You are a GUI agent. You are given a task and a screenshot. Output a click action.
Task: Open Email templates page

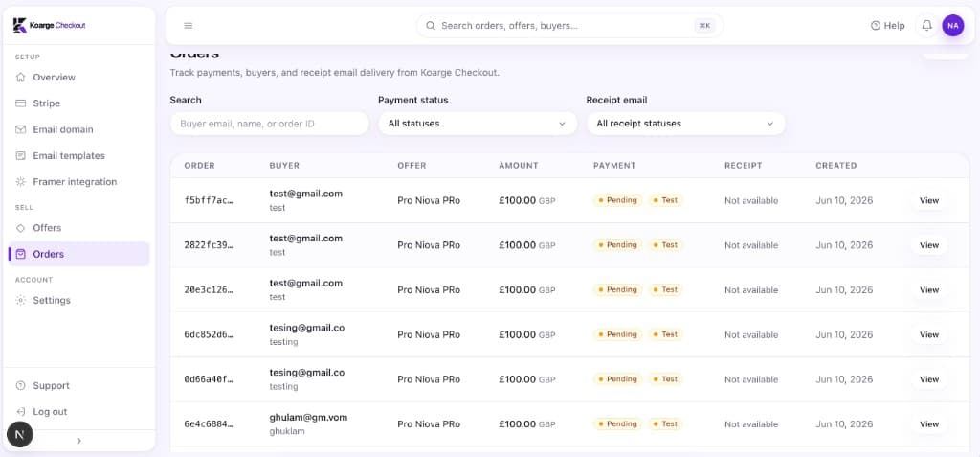click(x=78, y=156)
